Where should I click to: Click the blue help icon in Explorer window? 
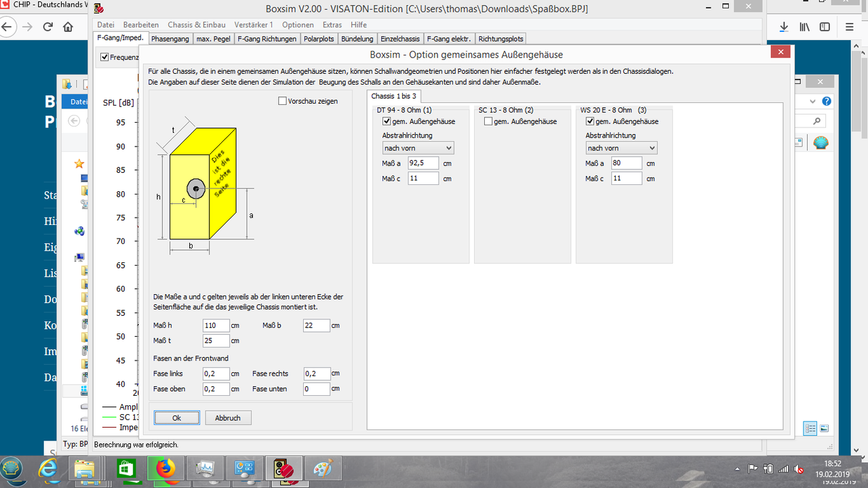827,101
